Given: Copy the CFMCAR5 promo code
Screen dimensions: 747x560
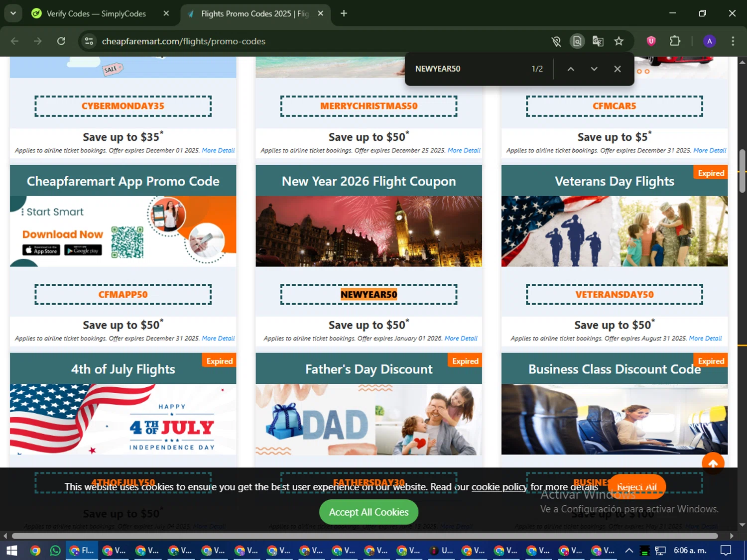Looking at the screenshot, I should tap(615, 106).
